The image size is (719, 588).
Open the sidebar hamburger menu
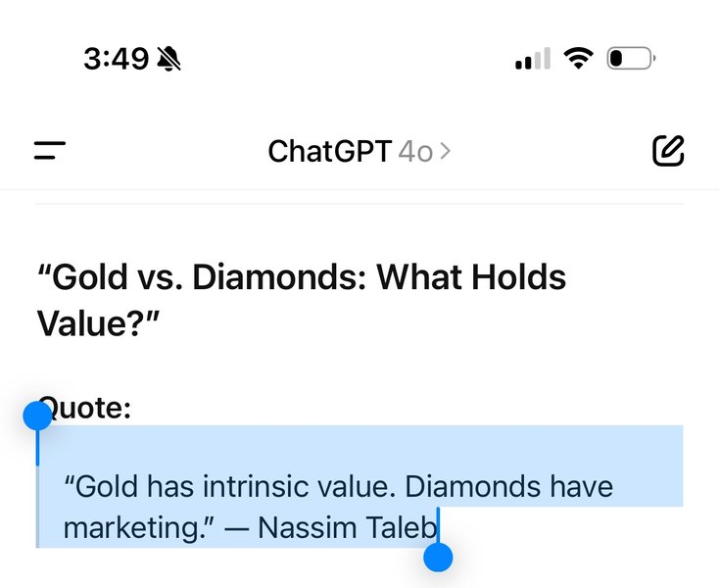tap(50, 151)
